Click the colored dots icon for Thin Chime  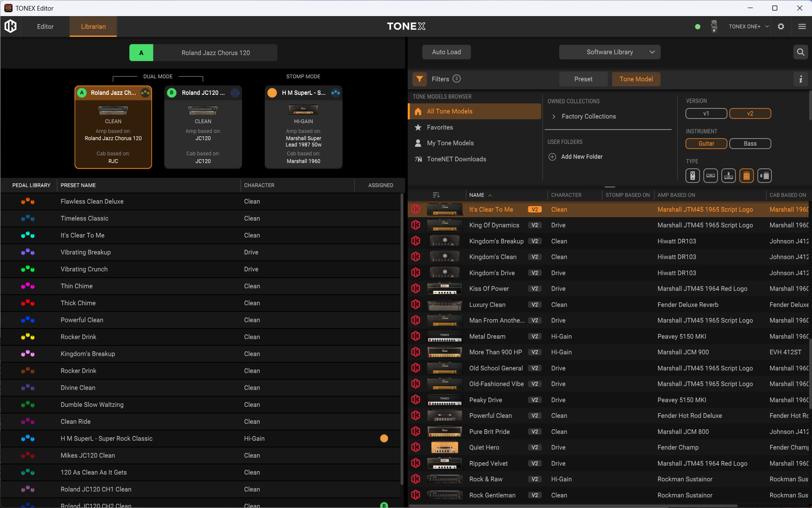[28, 286]
